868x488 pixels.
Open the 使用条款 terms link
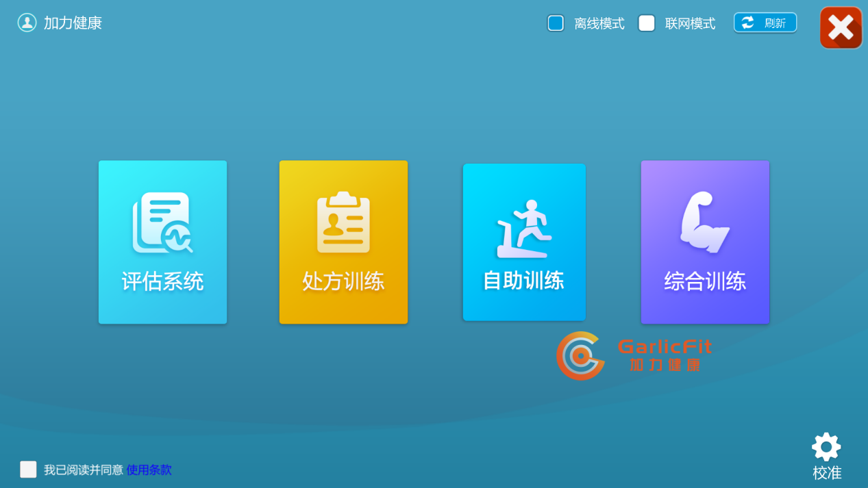149,470
